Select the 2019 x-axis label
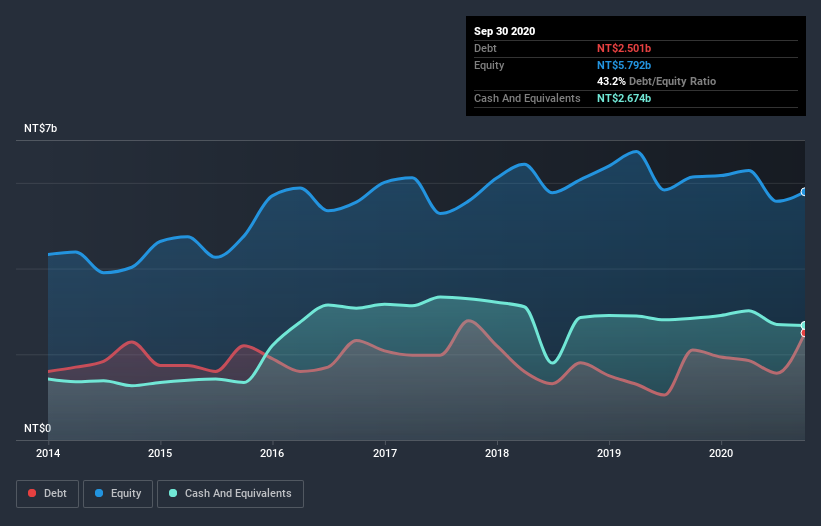 pos(609,453)
